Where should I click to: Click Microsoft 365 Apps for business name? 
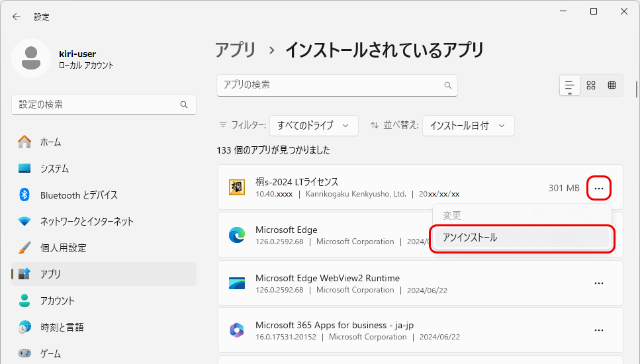coord(334,325)
